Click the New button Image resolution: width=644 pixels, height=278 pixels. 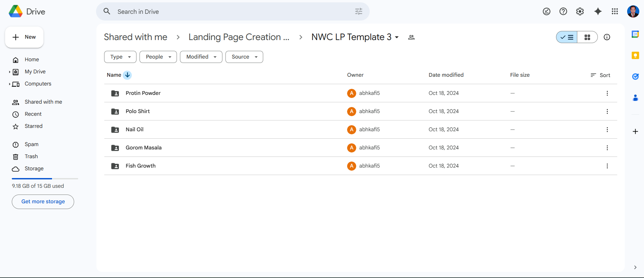pyautogui.click(x=24, y=37)
